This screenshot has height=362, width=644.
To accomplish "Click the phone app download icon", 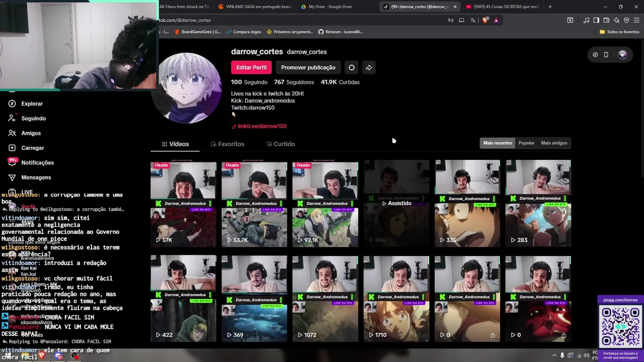I will click(x=606, y=55).
